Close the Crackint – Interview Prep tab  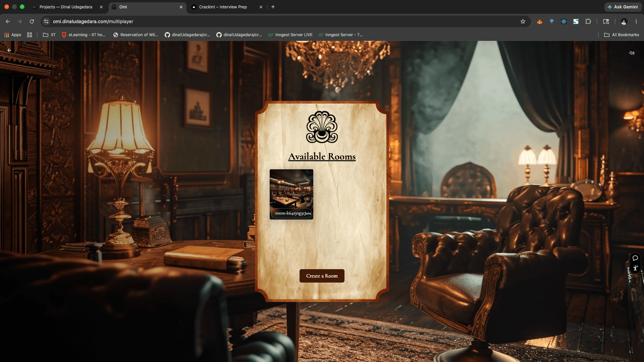click(x=261, y=7)
